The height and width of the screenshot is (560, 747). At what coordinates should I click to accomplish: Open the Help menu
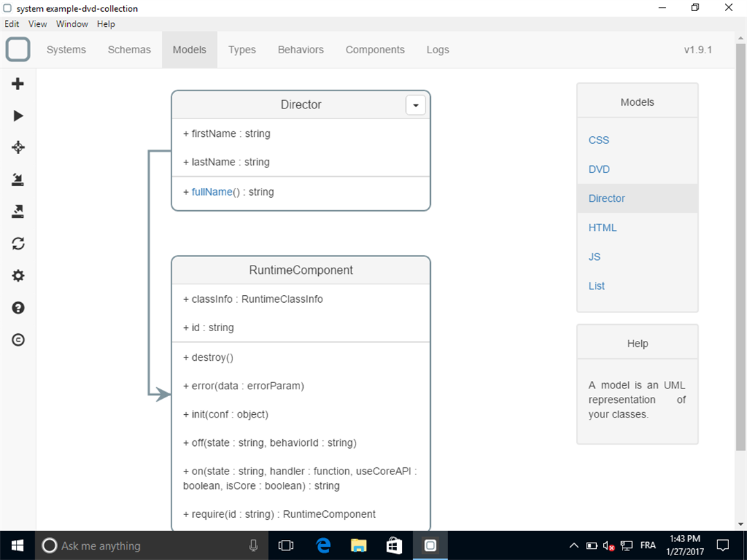point(106,24)
